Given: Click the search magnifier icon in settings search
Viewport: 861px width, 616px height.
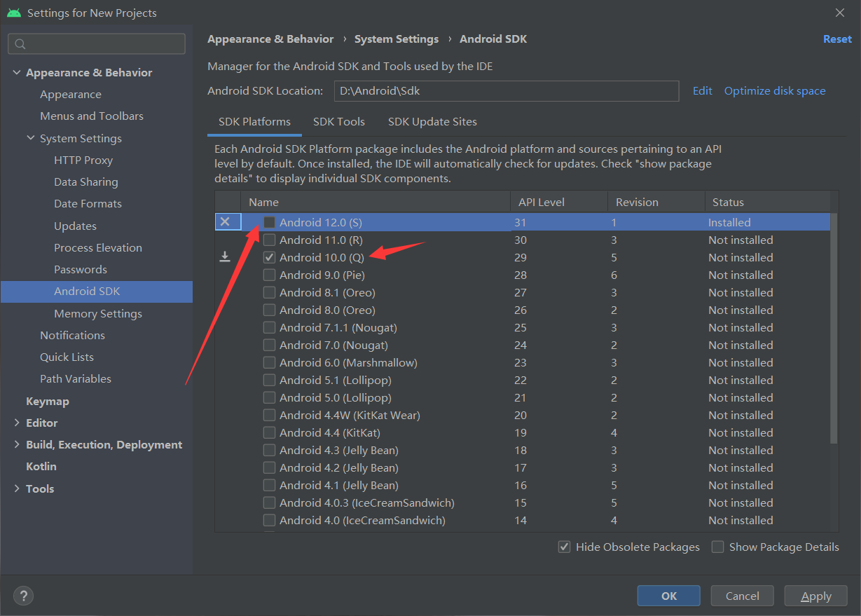Looking at the screenshot, I should [x=20, y=44].
